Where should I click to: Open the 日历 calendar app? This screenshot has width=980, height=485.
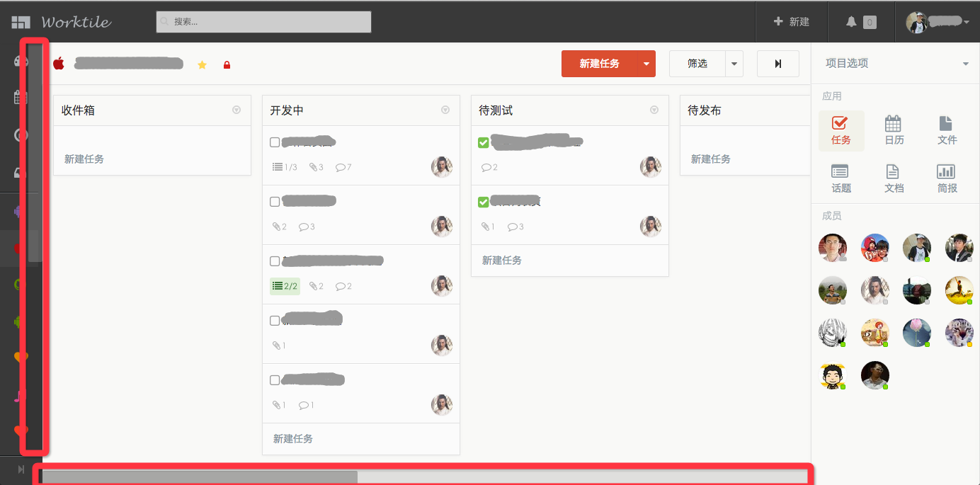click(894, 131)
